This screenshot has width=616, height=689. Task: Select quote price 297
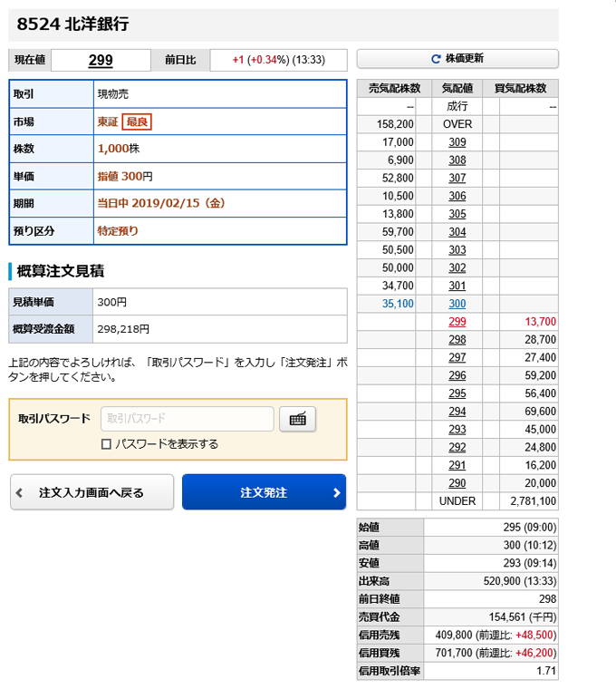tap(457, 358)
